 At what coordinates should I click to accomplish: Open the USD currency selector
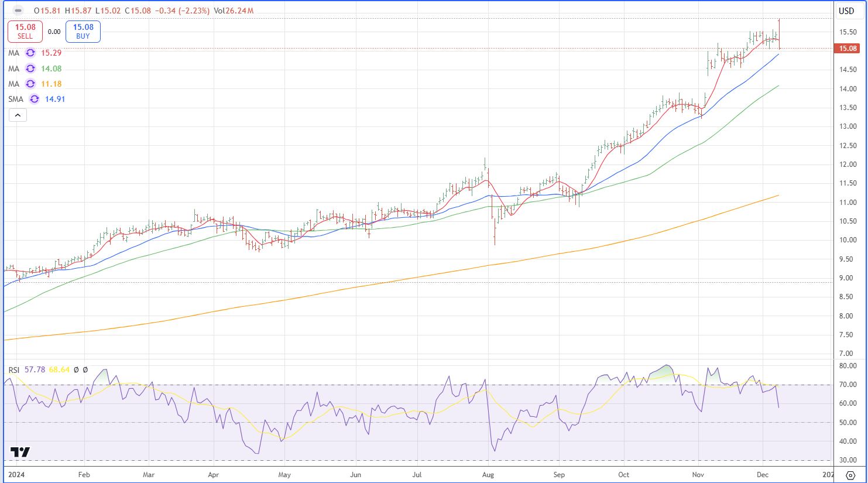(x=846, y=11)
